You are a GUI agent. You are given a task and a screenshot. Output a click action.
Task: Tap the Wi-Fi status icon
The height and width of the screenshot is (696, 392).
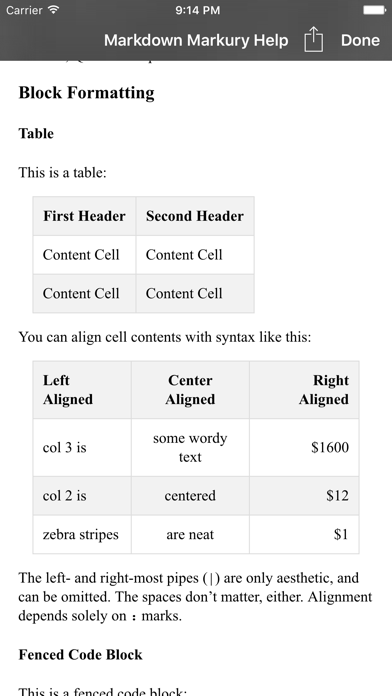click(x=54, y=10)
